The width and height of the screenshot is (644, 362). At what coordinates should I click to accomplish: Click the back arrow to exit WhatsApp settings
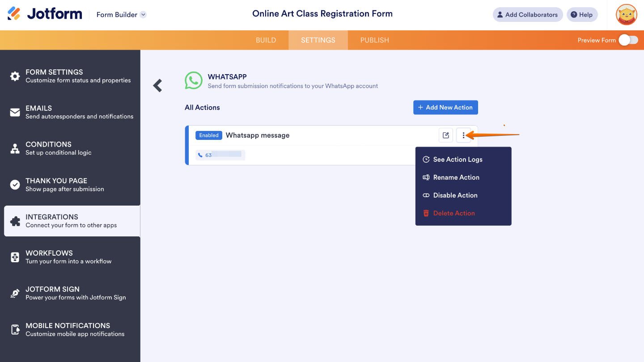pyautogui.click(x=157, y=85)
